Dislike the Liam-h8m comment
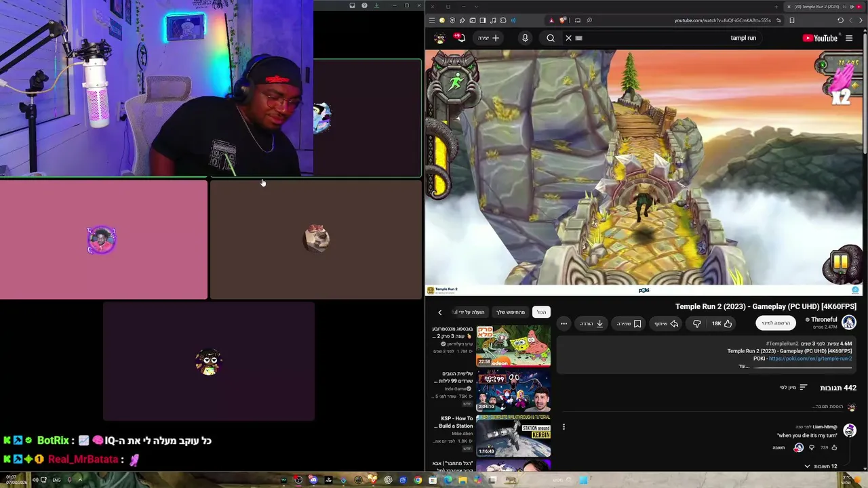The height and width of the screenshot is (488, 868). click(812, 447)
